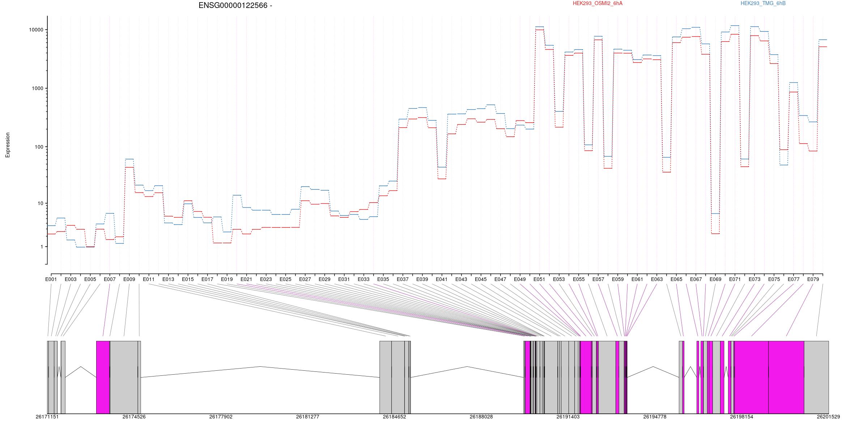Click exon label E065

[x=676, y=279]
